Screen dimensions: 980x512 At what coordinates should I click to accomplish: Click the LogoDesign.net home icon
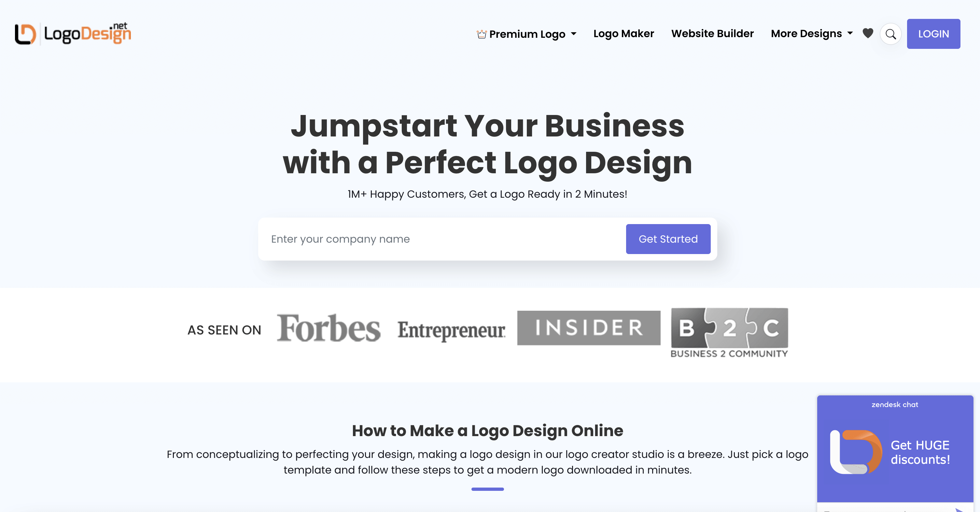point(73,34)
